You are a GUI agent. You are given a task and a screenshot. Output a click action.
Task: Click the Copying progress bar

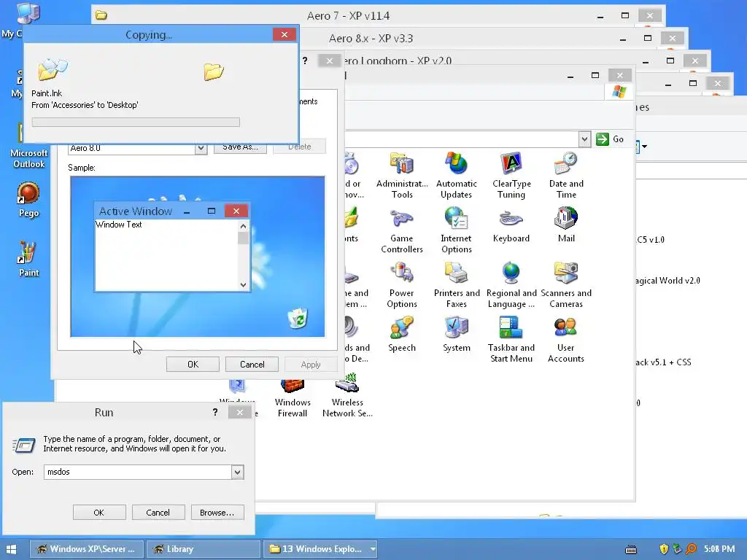[136, 122]
